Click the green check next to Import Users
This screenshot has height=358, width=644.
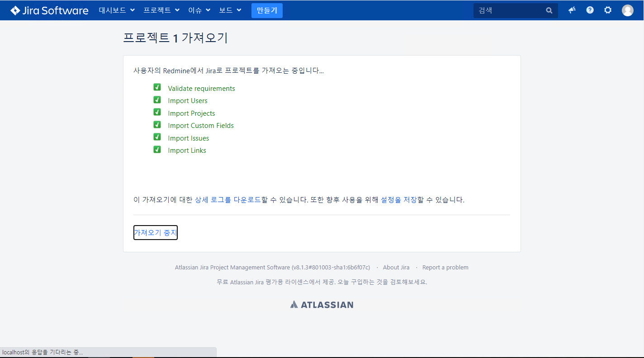(157, 99)
